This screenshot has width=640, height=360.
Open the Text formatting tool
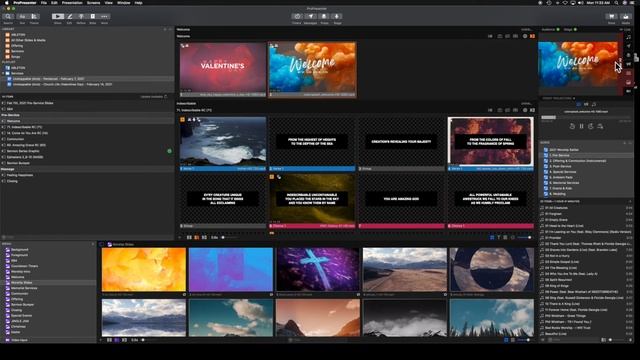(x=22, y=16)
